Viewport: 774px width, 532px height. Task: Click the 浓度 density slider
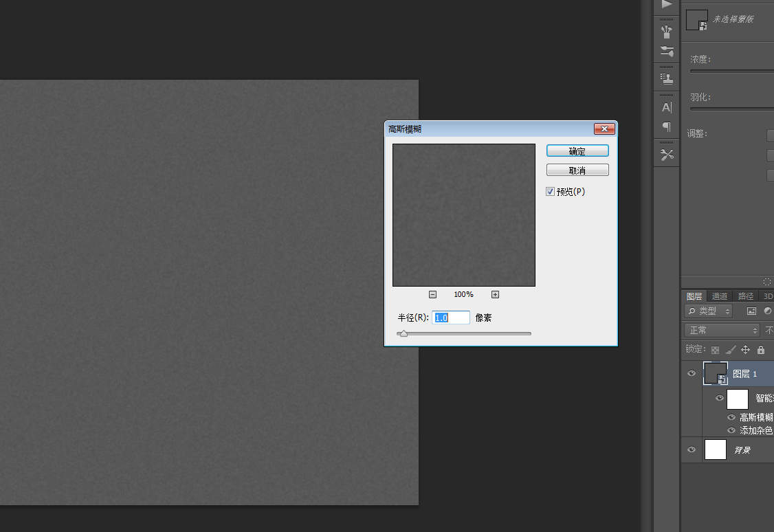coord(732,71)
